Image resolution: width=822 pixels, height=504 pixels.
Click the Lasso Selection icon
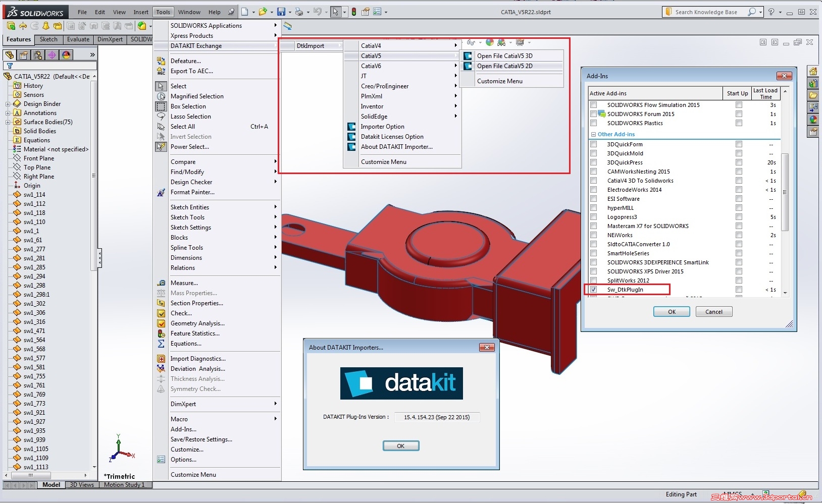pyautogui.click(x=161, y=117)
